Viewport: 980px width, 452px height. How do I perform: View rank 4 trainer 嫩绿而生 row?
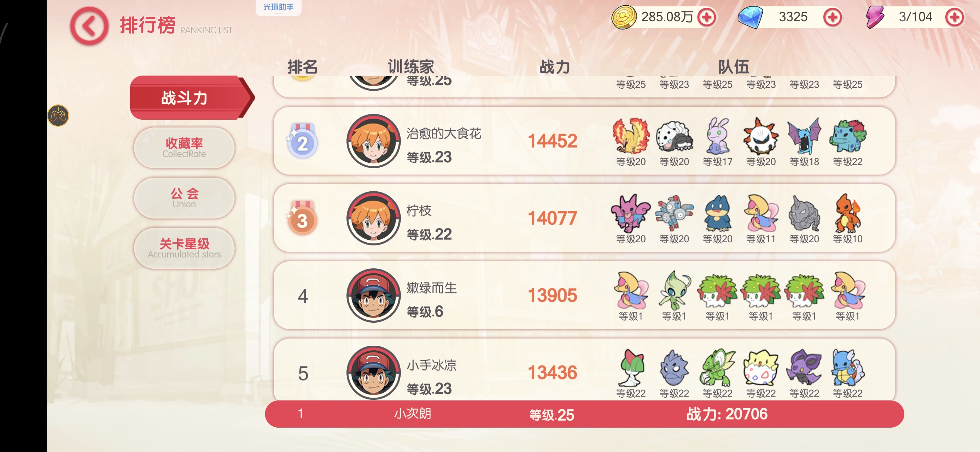click(584, 295)
